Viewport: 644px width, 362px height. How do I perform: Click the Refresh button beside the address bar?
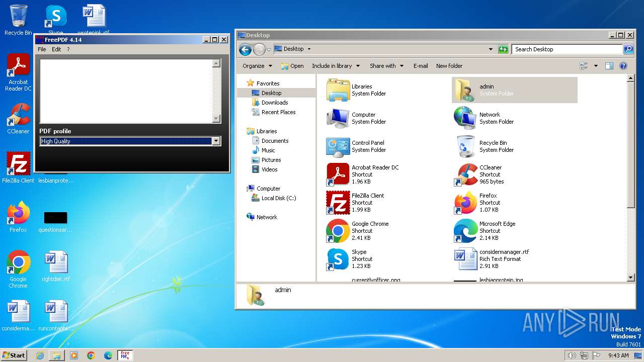503,49
